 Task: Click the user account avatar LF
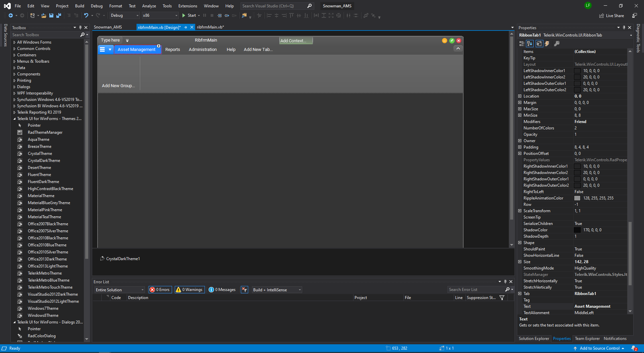[x=588, y=5]
